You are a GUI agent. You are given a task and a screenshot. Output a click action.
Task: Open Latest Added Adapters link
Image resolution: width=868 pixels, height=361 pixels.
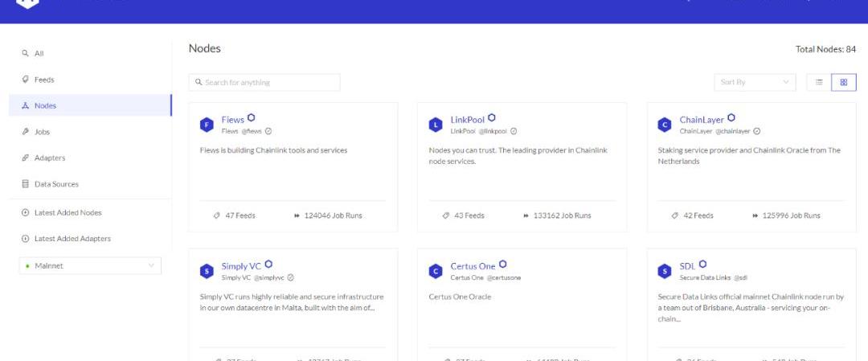(x=72, y=239)
